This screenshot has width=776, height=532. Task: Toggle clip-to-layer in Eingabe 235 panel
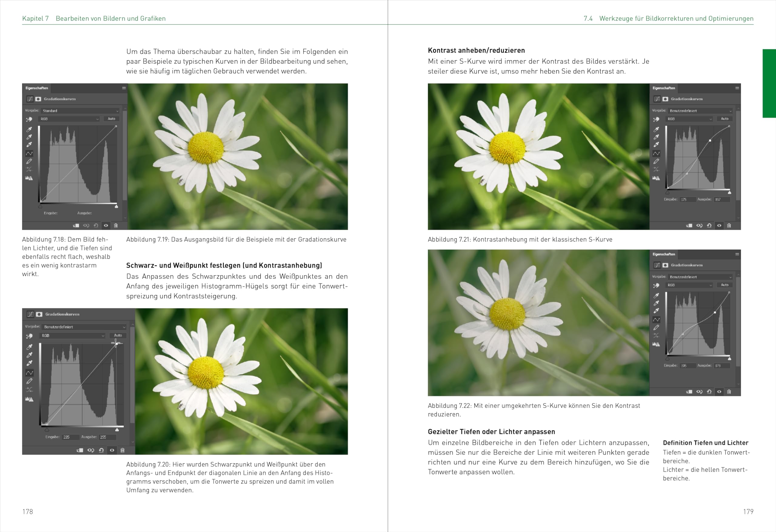[x=80, y=450]
